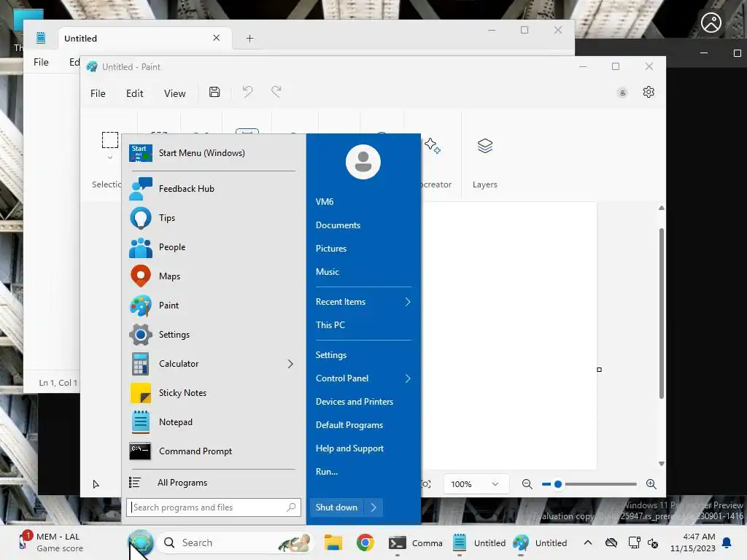Click the zoom in magnifier in Paint
Viewport: 747px width, 560px height.
(x=651, y=484)
